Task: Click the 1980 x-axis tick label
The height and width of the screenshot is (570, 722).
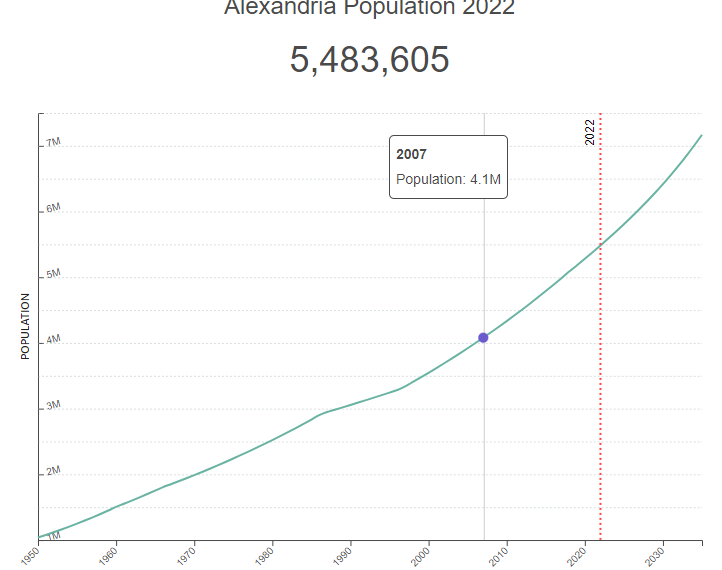Action: tap(265, 555)
